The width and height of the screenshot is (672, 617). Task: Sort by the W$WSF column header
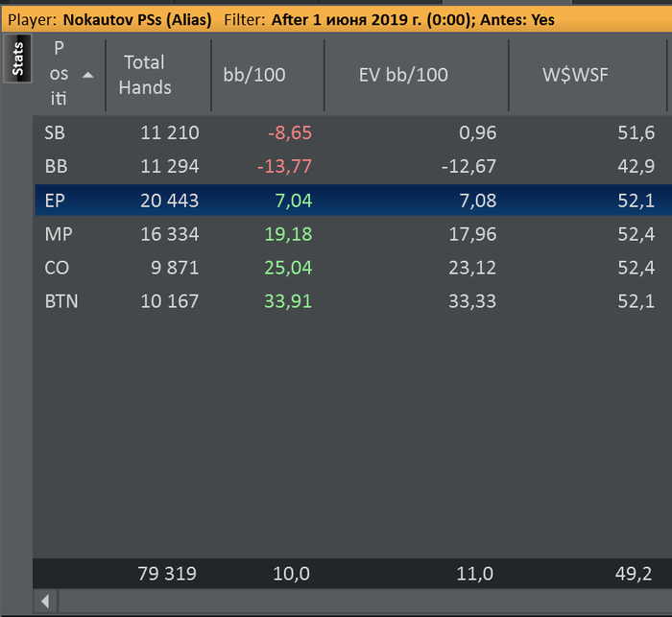(576, 75)
